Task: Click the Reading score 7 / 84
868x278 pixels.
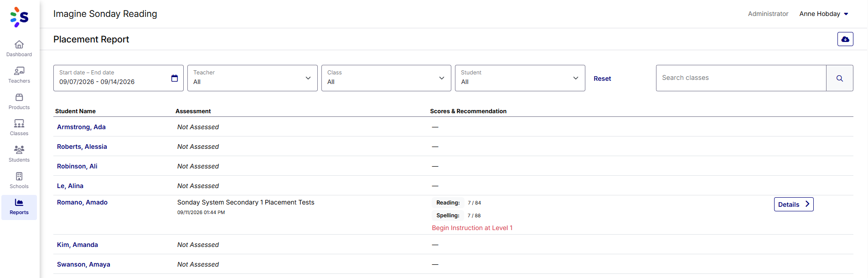Action: (x=474, y=203)
